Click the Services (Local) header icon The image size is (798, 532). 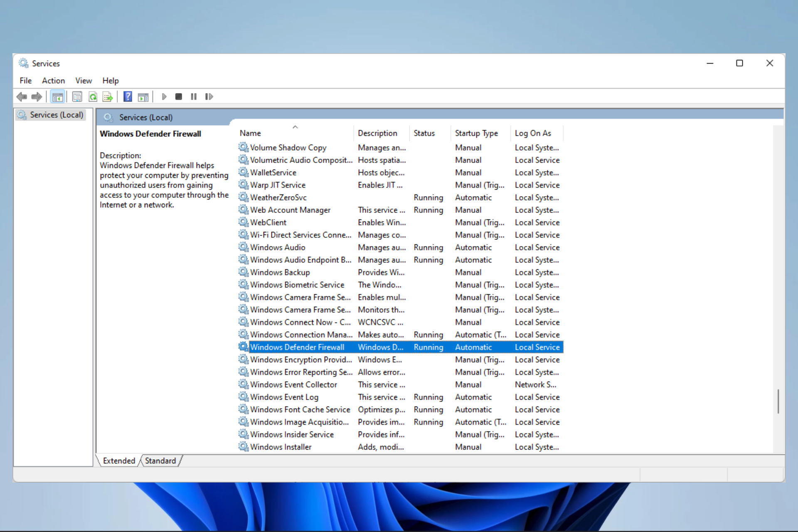(x=108, y=117)
